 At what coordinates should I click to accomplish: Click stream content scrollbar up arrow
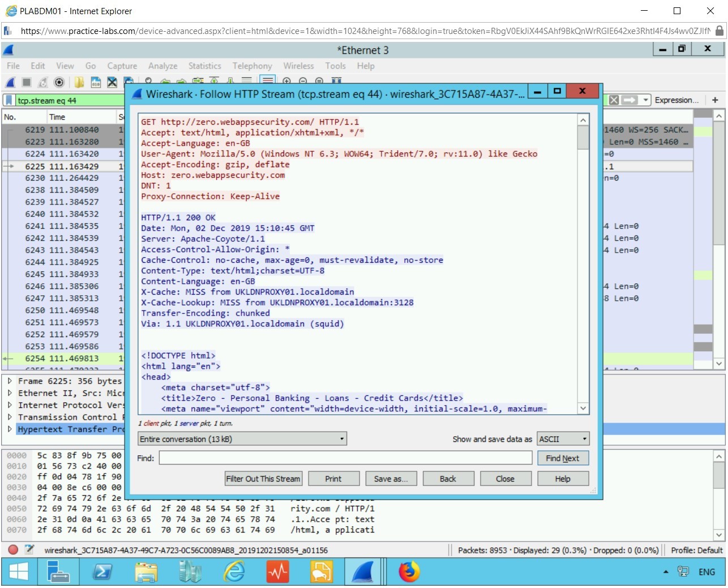point(583,120)
